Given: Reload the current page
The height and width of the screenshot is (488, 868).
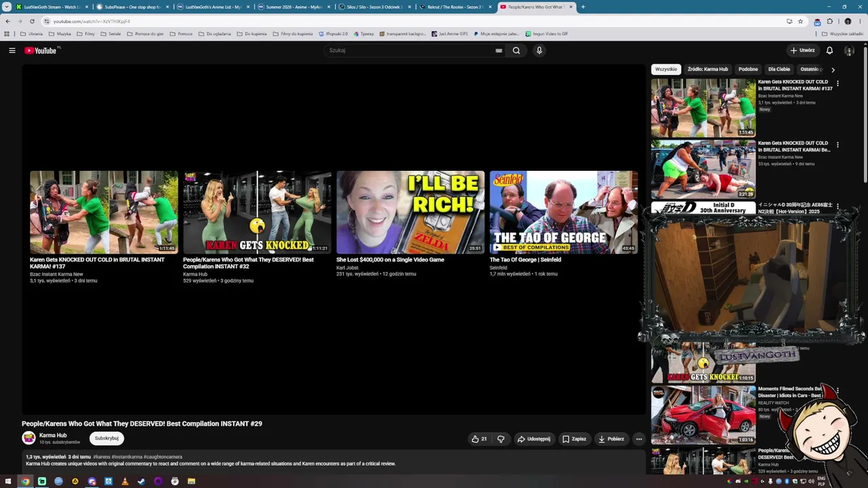Looking at the screenshot, I should click(32, 21).
